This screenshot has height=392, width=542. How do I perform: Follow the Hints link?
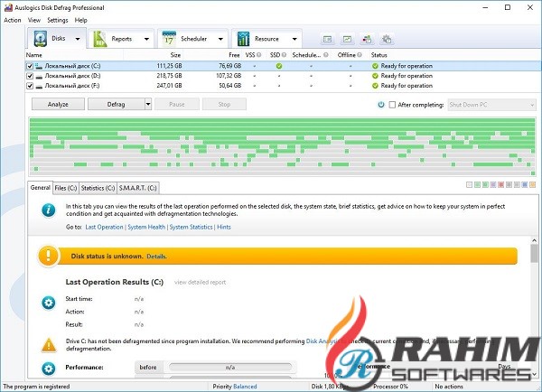pyautogui.click(x=224, y=227)
